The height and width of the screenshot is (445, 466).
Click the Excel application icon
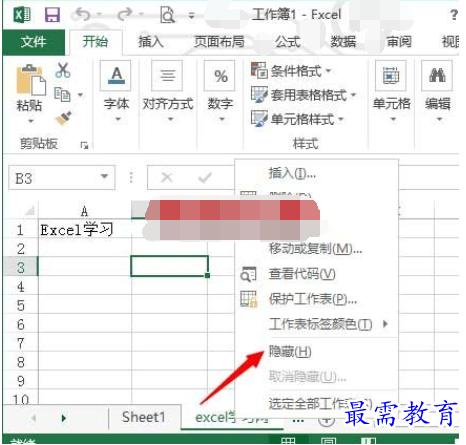coord(22,15)
